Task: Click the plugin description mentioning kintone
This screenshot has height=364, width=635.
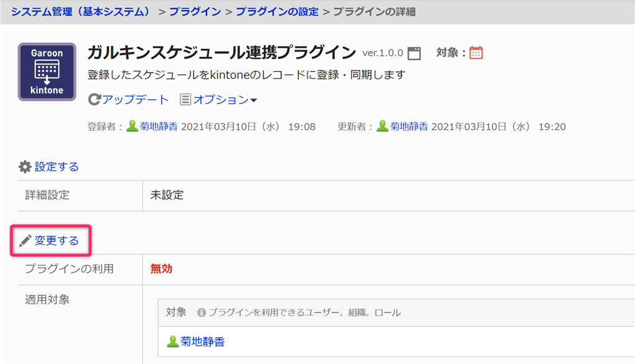Action: point(247,75)
